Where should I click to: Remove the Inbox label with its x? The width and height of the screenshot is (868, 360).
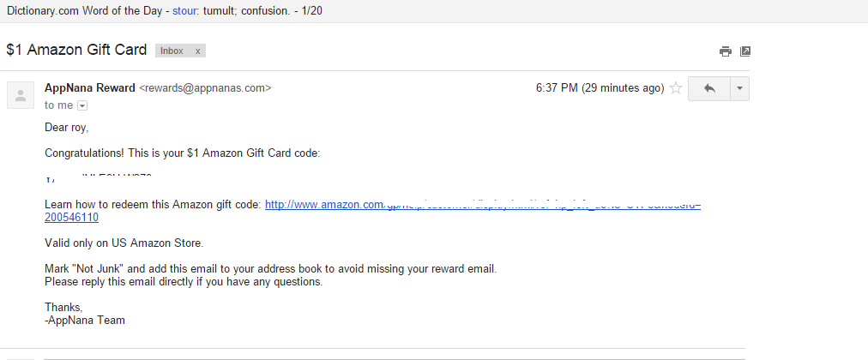coord(197,51)
